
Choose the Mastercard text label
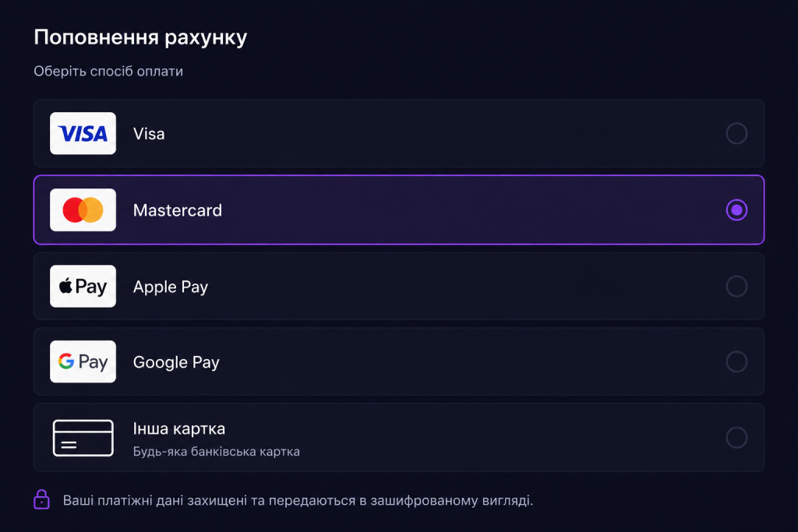click(178, 210)
